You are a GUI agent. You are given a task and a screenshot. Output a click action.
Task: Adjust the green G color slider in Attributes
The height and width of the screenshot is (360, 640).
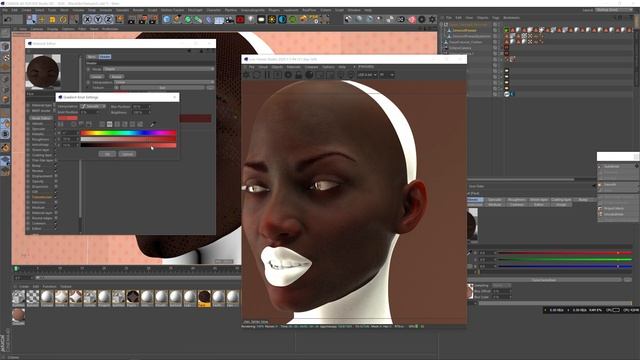tap(565, 260)
